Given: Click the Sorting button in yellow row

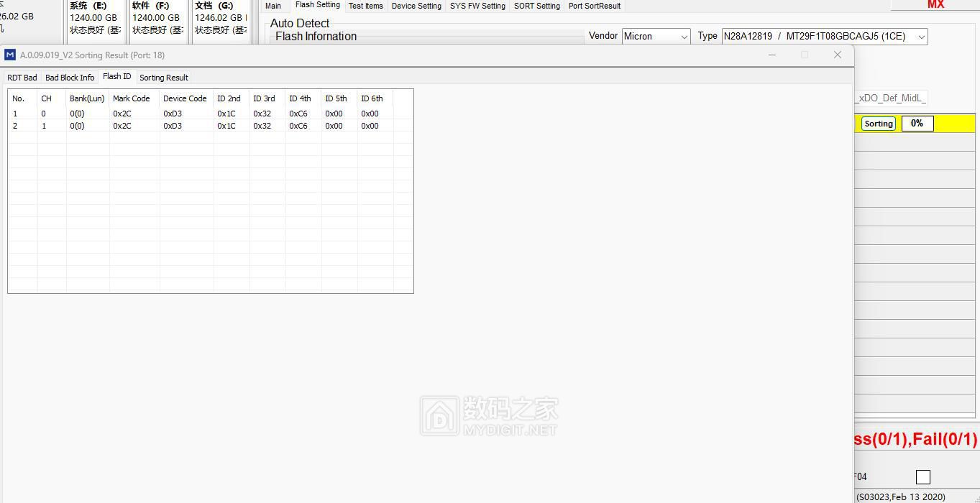Looking at the screenshot, I should point(879,124).
